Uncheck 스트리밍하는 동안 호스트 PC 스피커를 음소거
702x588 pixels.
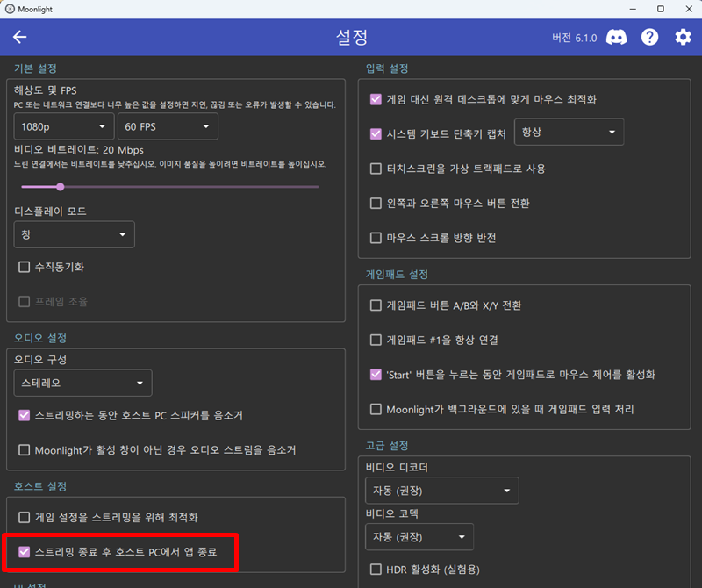click(x=25, y=416)
